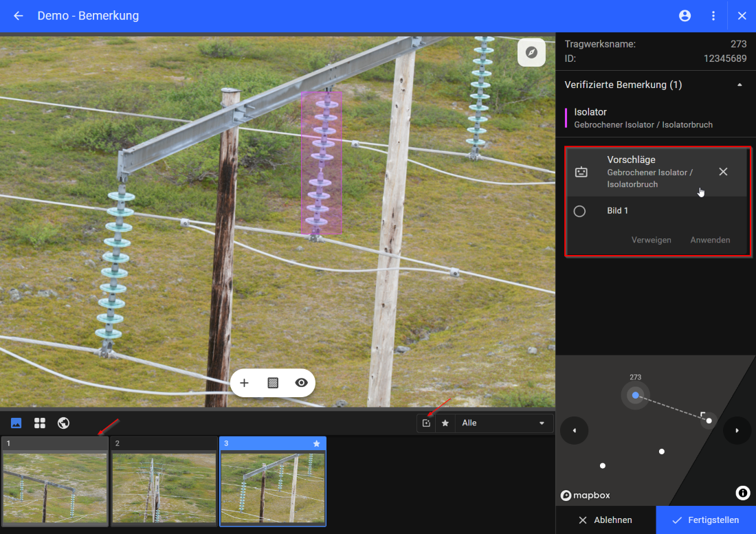Open the Alle filter dropdown
Viewport: 756px width, 534px height.
pos(504,423)
